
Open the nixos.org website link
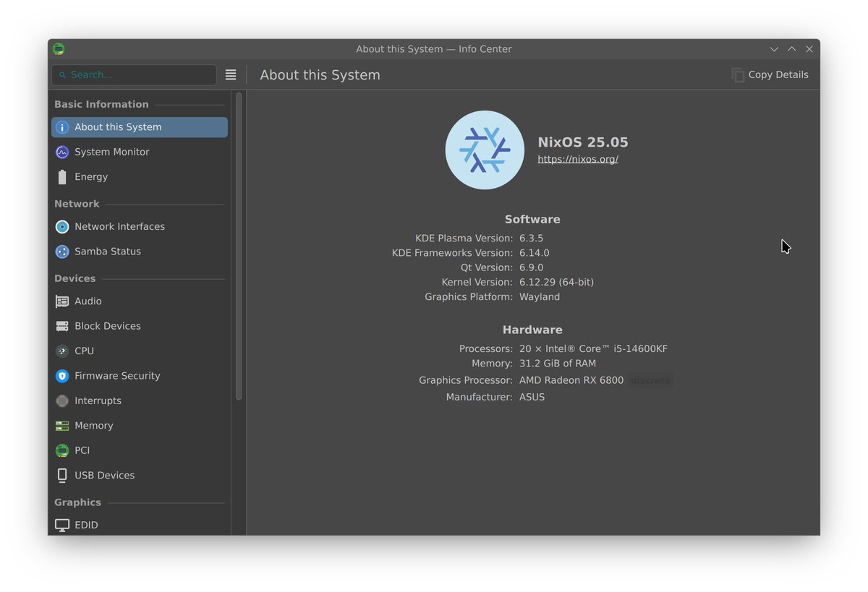[x=578, y=159]
